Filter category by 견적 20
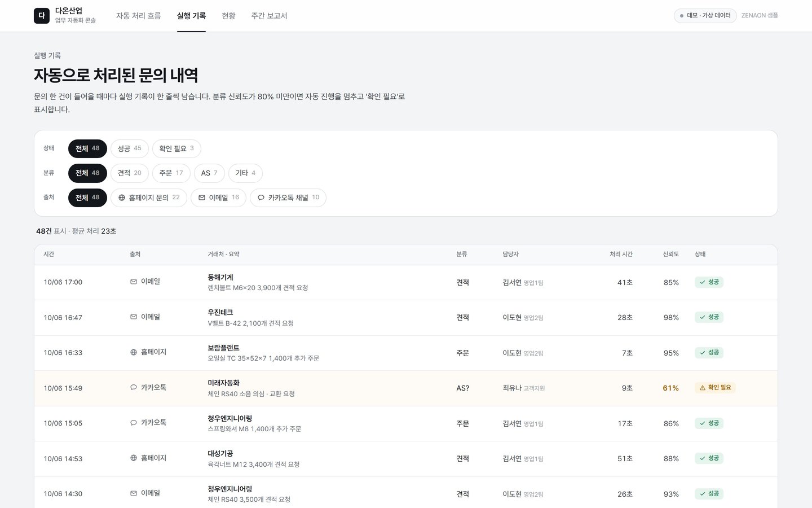 pos(130,173)
